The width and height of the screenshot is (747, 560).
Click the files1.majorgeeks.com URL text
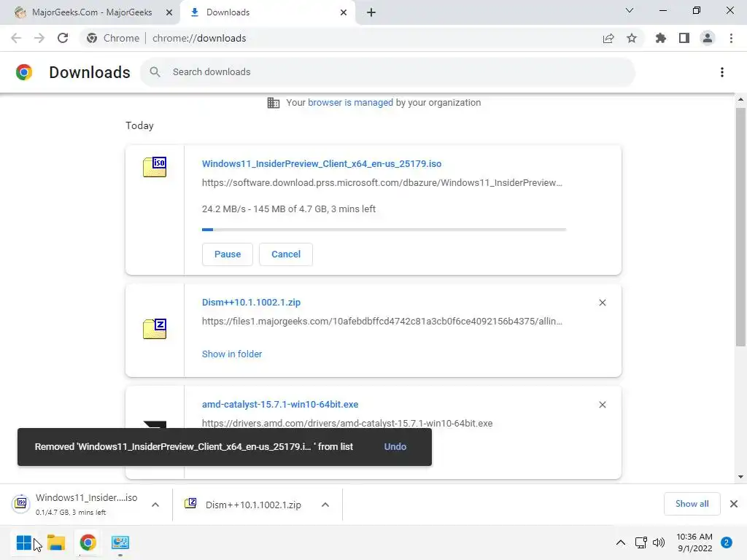(382, 322)
